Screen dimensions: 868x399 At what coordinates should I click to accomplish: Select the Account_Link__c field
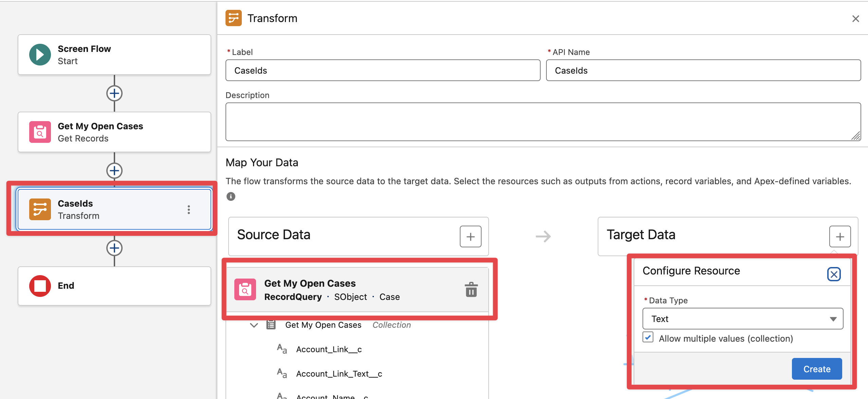pos(328,349)
